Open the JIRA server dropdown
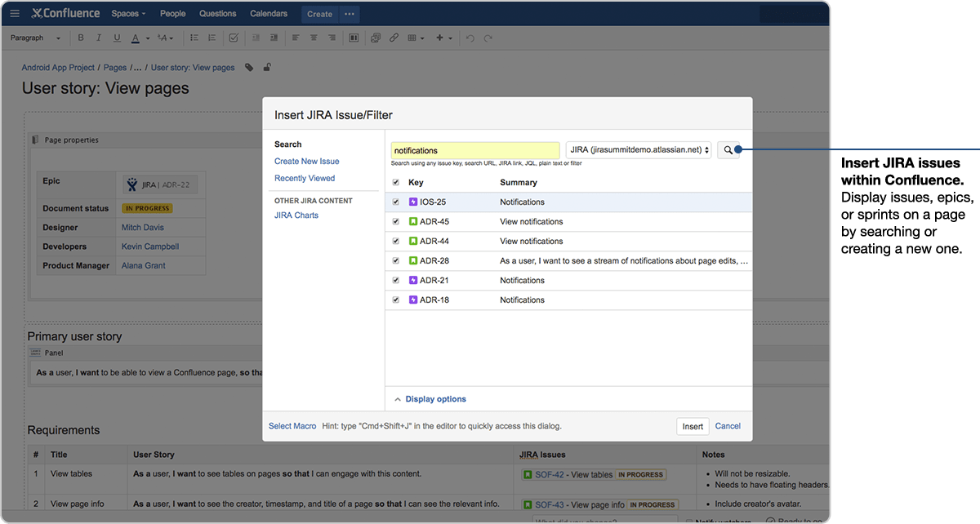Image resolution: width=980 pixels, height=524 pixels. [x=638, y=150]
